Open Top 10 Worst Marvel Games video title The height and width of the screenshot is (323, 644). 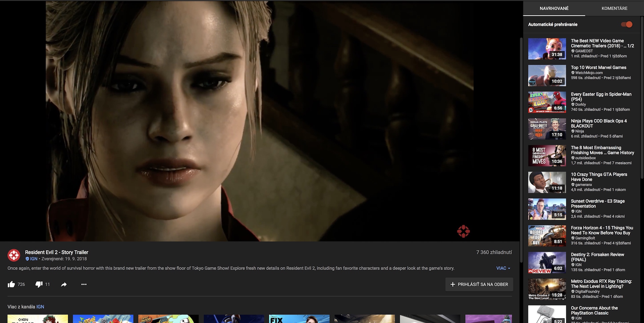(x=599, y=67)
